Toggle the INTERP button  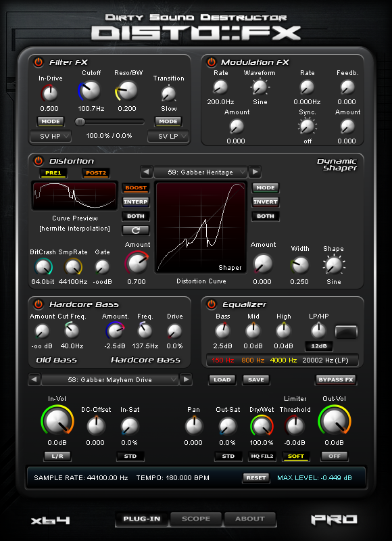point(136,202)
